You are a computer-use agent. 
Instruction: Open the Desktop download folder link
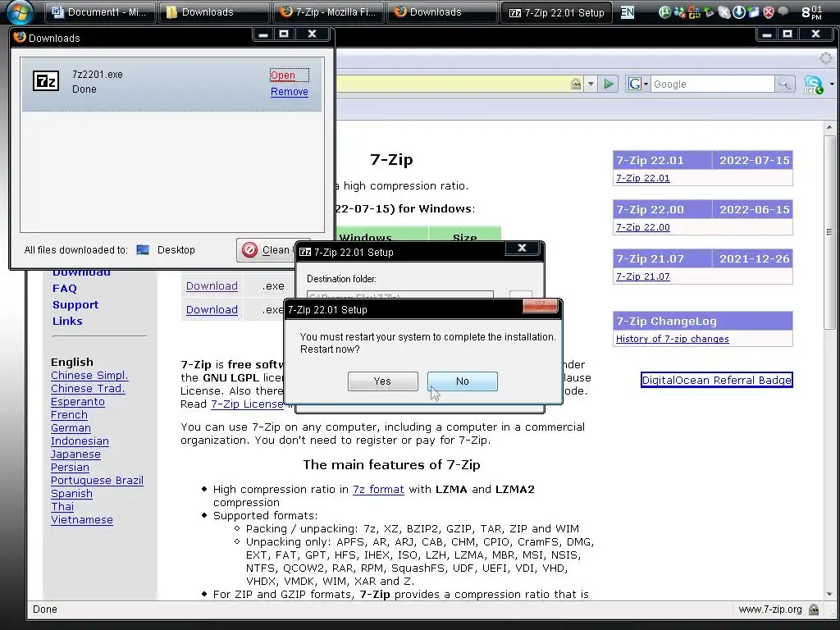(x=176, y=249)
